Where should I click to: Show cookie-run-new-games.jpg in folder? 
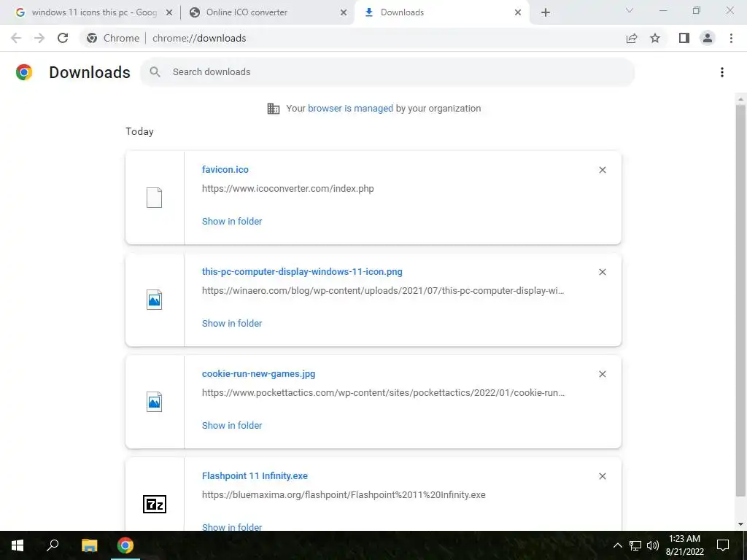pyautogui.click(x=232, y=425)
